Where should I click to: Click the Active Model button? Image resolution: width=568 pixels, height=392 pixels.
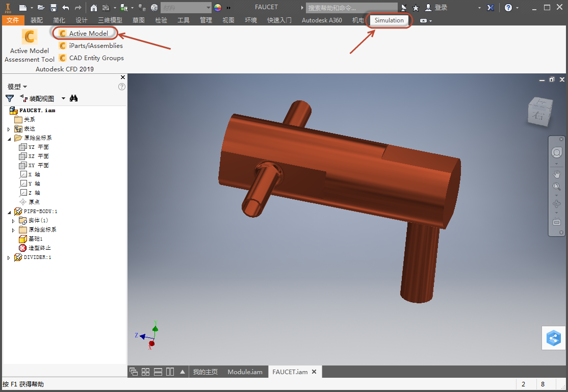click(x=84, y=33)
